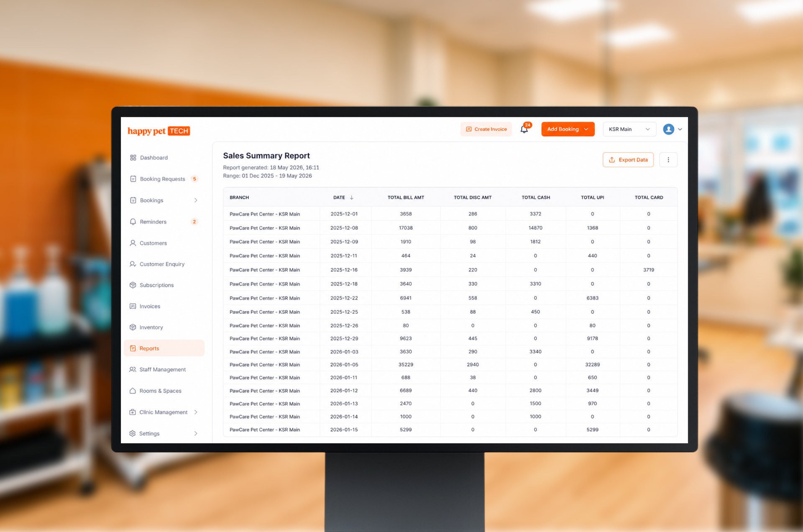Click the date cell 2026-01-15
Image resolution: width=803 pixels, height=532 pixels.
click(344, 430)
